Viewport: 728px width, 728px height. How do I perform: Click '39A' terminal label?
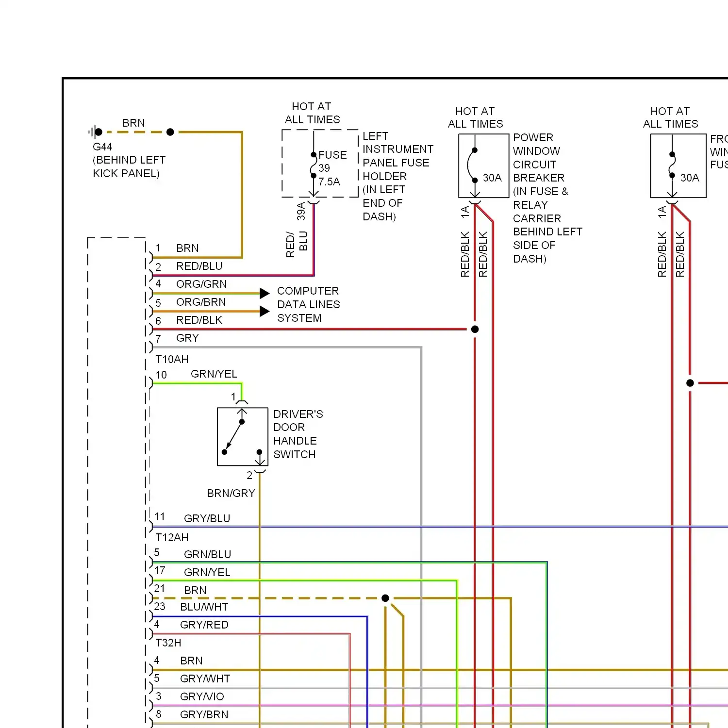coord(301,211)
